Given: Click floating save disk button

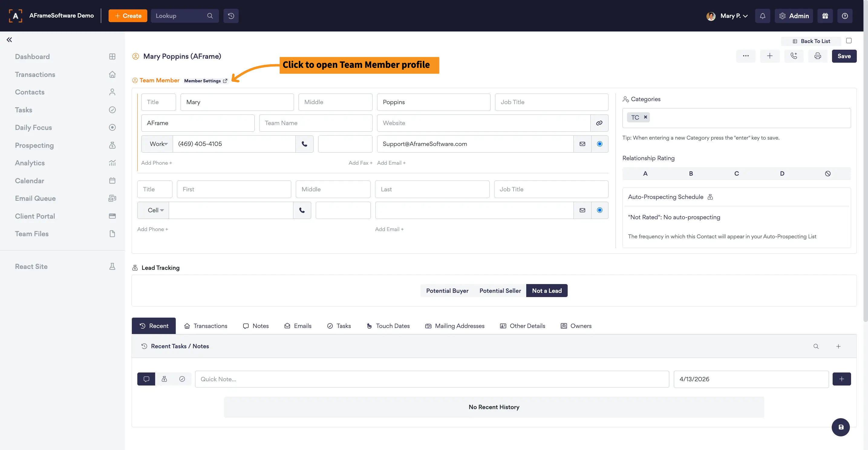Looking at the screenshot, I should 841,427.
